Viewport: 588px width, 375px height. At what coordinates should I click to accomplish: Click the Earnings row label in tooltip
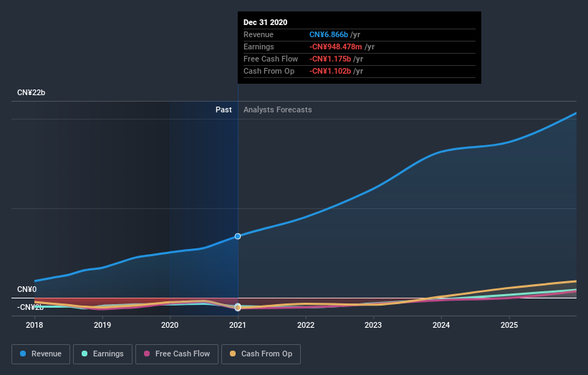tap(259, 47)
